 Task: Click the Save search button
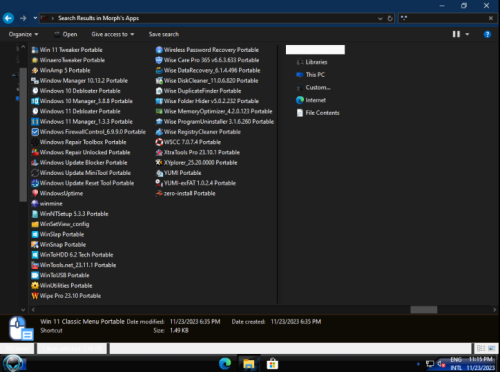(x=164, y=34)
